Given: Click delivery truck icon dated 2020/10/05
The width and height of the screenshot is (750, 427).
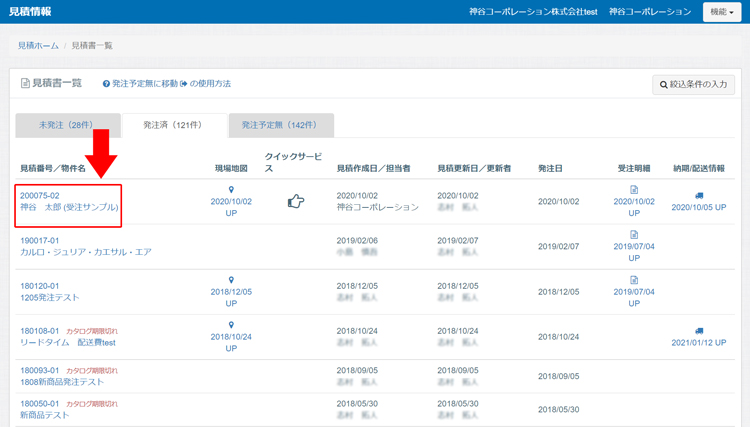Looking at the screenshot, I should 699,196.
